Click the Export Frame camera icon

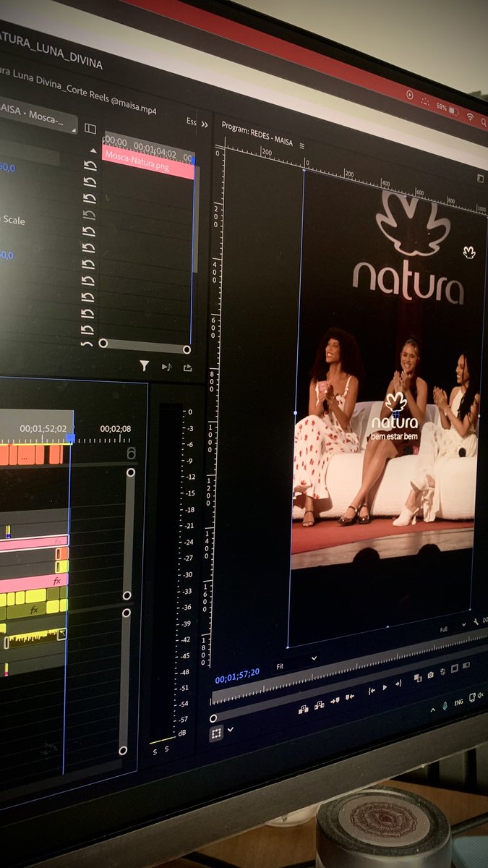point(430,674)
